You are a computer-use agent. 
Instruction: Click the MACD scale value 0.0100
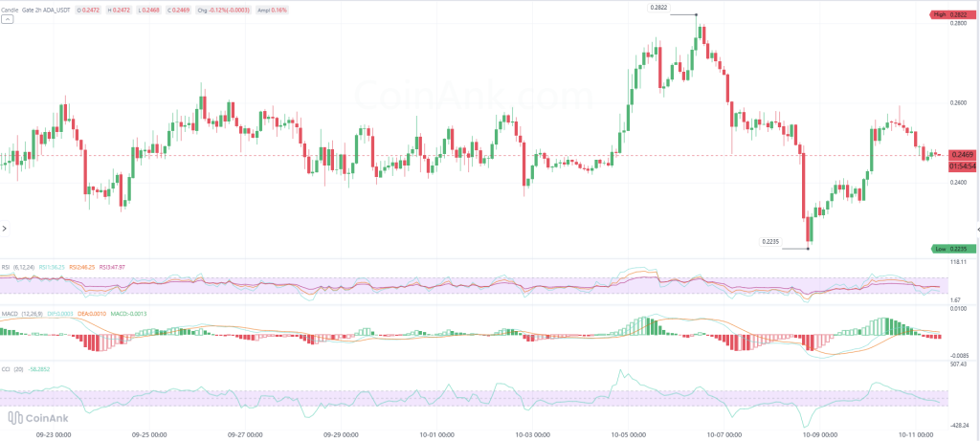[x=958, y=309]
